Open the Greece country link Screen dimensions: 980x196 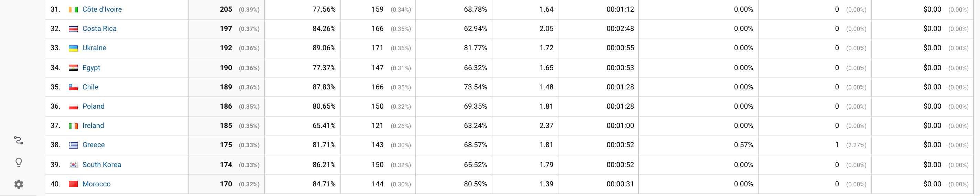click(93, 145)
